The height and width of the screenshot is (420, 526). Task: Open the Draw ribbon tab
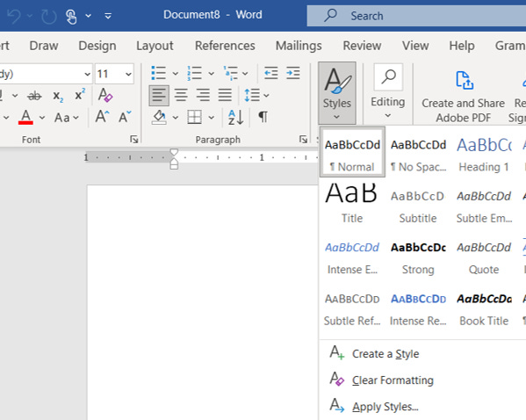coord(44,46)
